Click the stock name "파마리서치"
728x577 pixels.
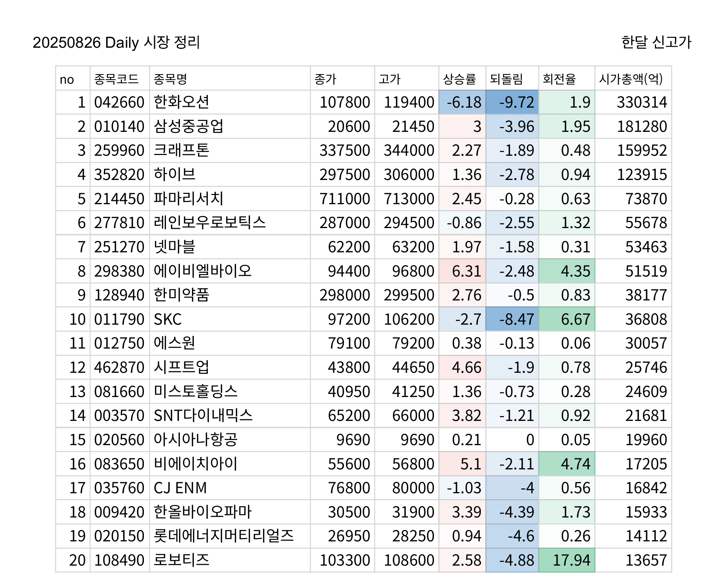[x=188, y=199]
